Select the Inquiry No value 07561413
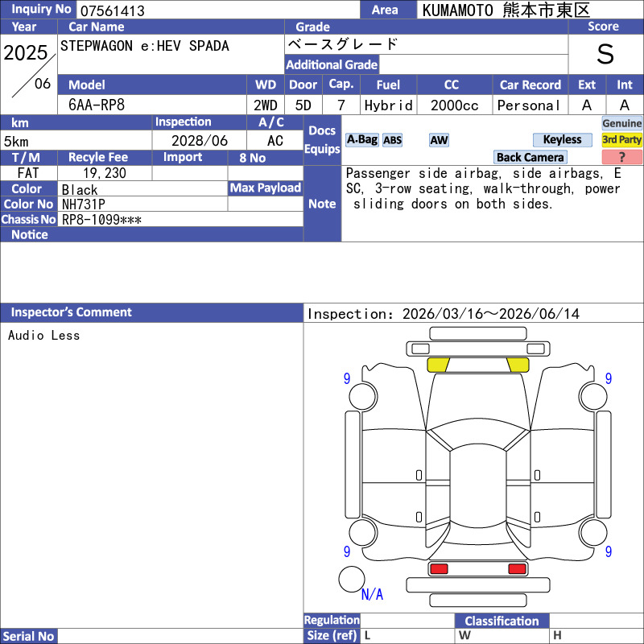 (x=113, y=10)
